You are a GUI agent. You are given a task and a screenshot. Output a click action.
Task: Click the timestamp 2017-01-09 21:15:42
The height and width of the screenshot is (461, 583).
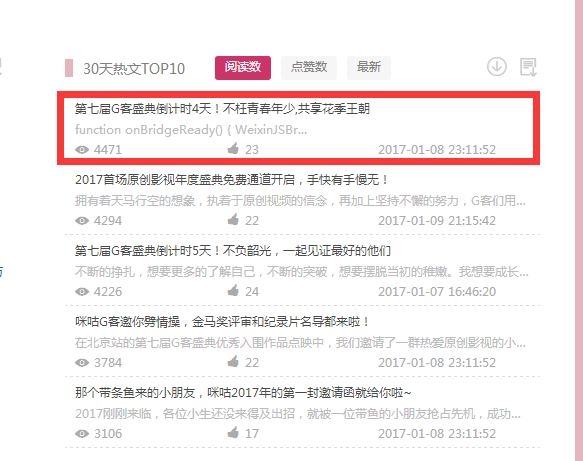point(437,221)
